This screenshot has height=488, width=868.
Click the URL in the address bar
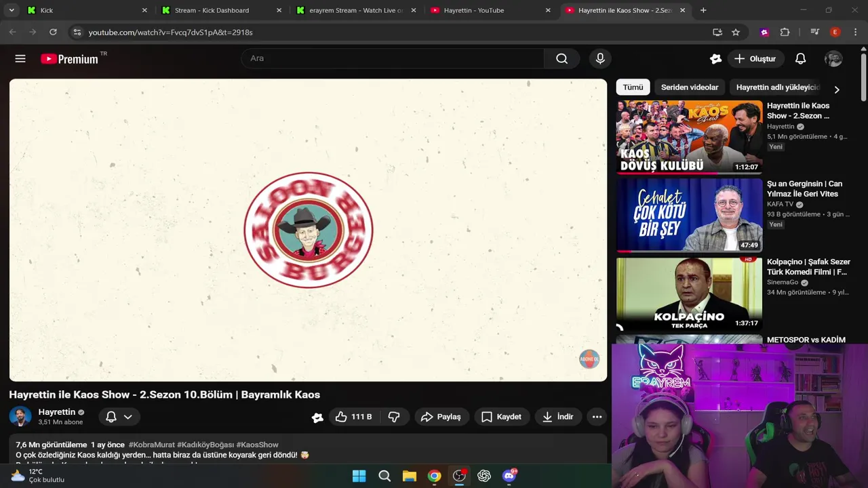(170, 32)
